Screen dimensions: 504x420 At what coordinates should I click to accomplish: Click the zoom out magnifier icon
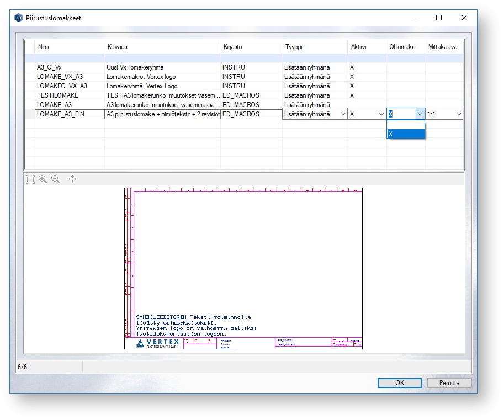point(56,179)
